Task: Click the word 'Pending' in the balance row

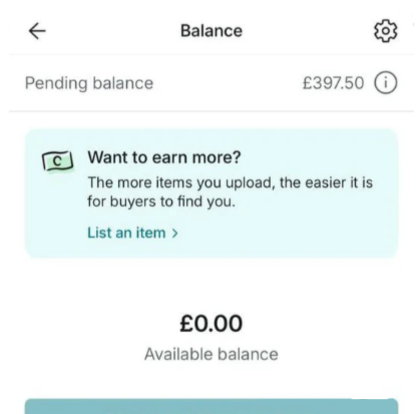Action: 56,83
